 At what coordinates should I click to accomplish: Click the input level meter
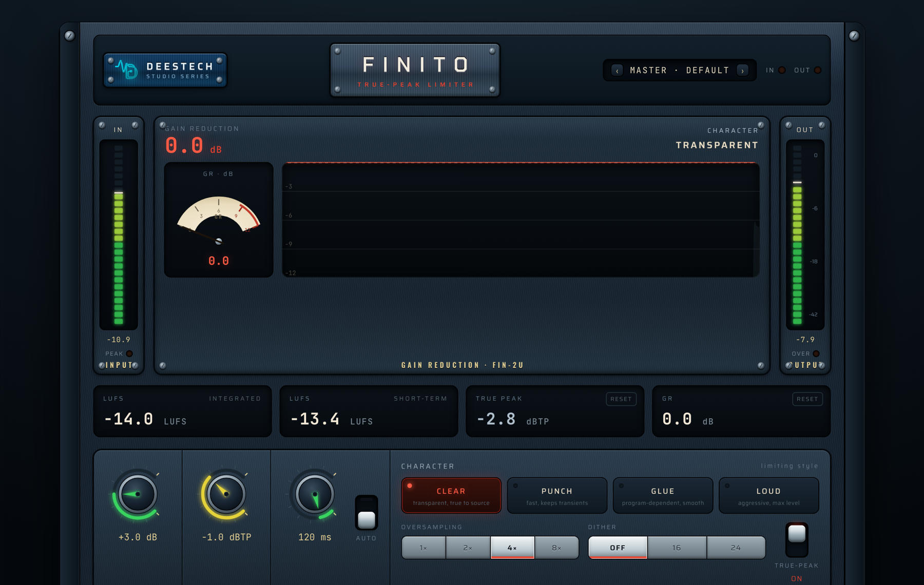tap(119, 235)
